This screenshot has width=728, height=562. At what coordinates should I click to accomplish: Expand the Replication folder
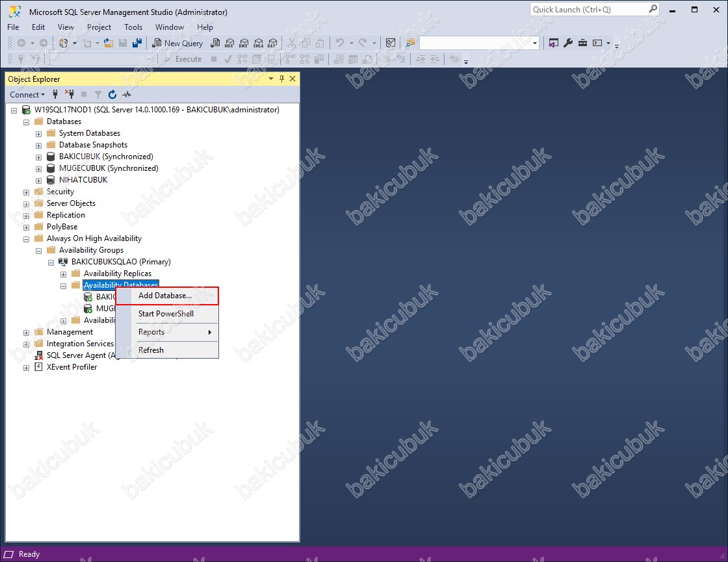point(26,216)
